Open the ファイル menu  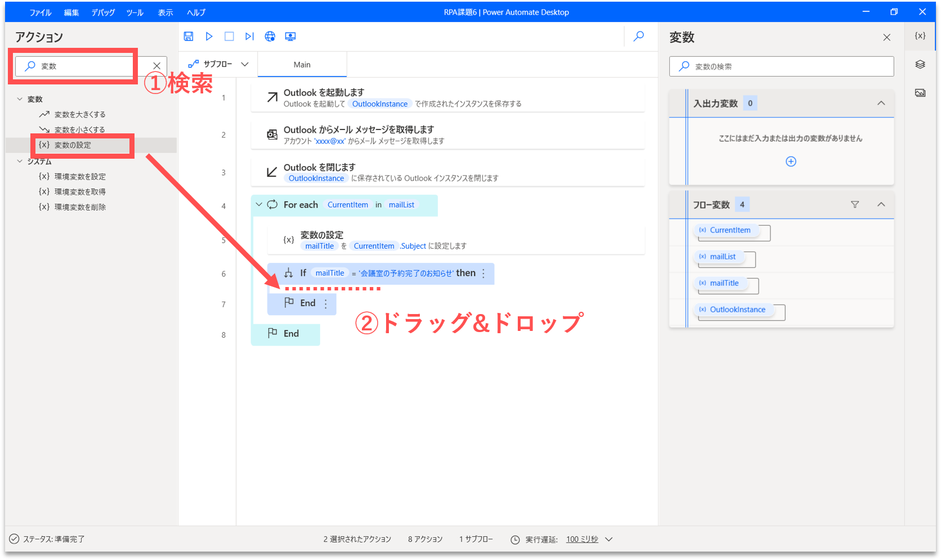41,12
